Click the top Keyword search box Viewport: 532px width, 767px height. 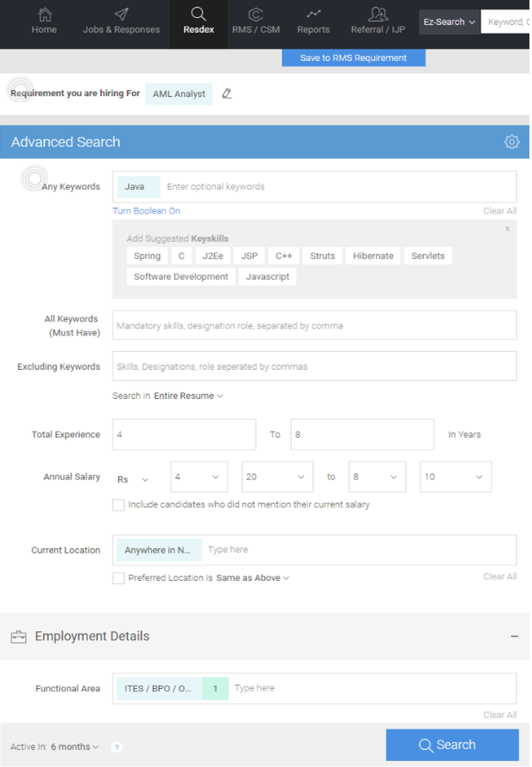tap(505, 22)
